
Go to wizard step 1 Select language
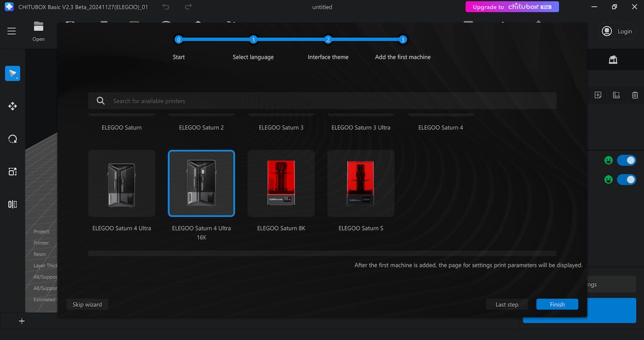click(253, 40)
